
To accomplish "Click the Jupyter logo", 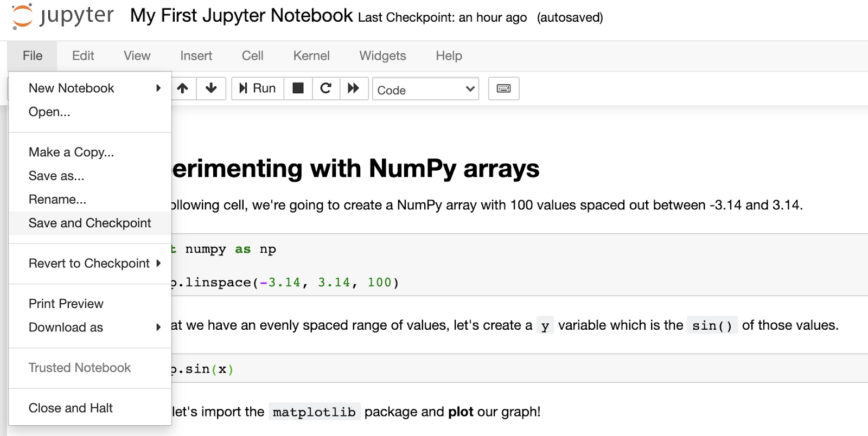I will click(62, 16).
